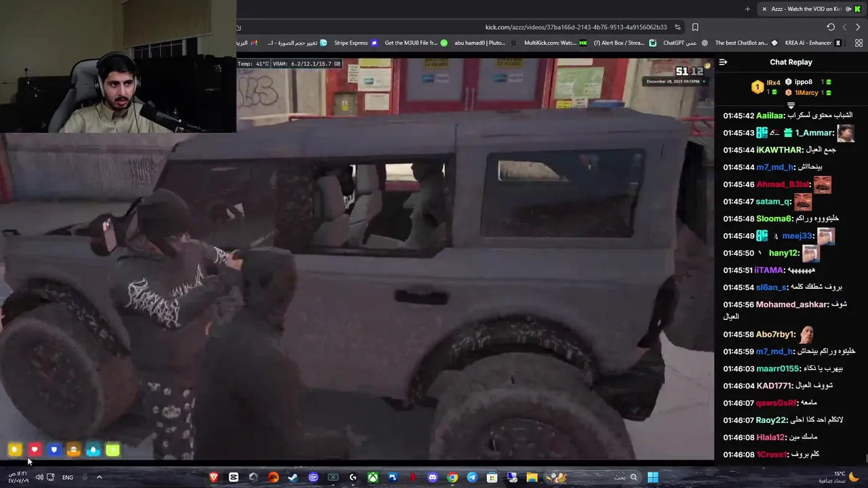Open Microsoft Store from the taskbar
Screen dimensions: 868x488
click(x=492, y=477)
